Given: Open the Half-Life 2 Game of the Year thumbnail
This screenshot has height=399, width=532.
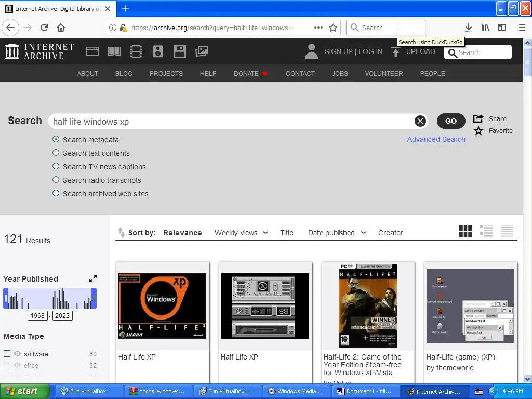Looking at the screenshot, I should 368,305.
